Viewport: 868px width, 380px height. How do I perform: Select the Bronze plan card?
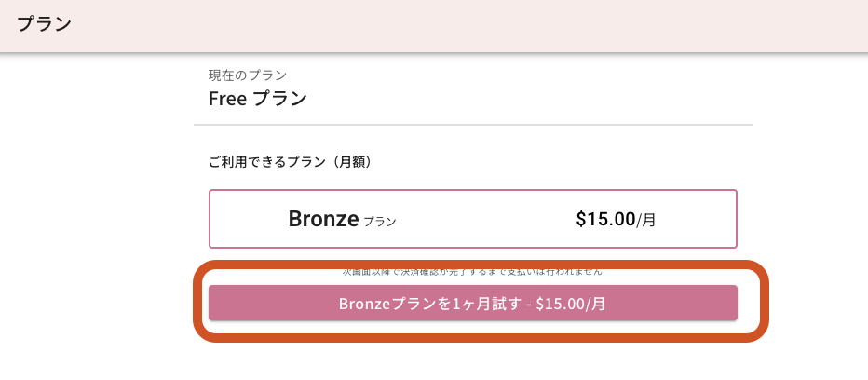pos(473,219)
